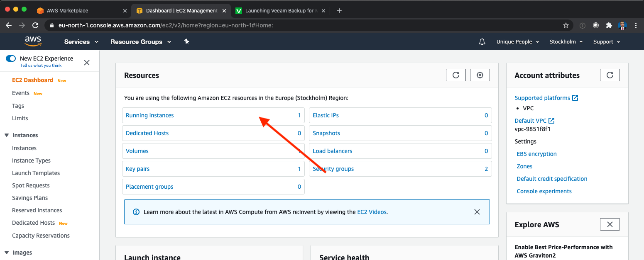
Task: Open Chrome three-dot menu
Action: (636, 25)
